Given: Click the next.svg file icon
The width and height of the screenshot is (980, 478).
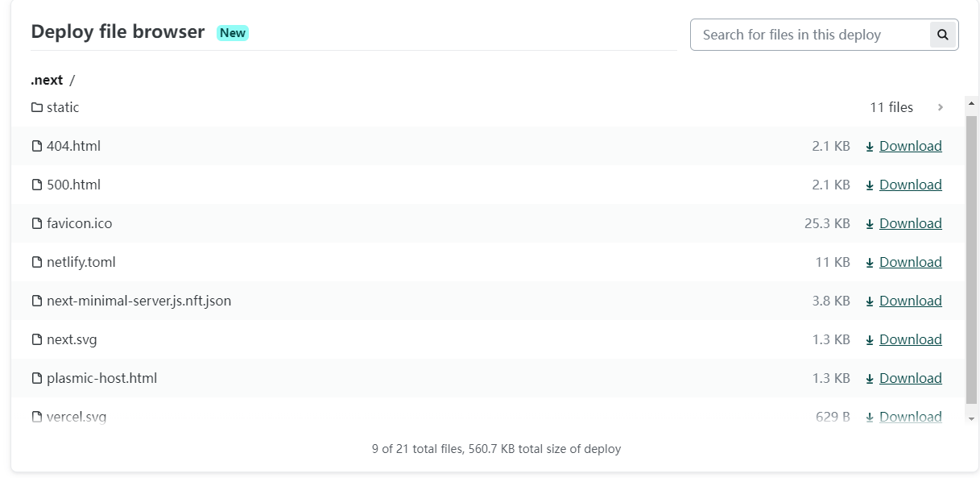Looking at the screenshot, I should [36, 339].
